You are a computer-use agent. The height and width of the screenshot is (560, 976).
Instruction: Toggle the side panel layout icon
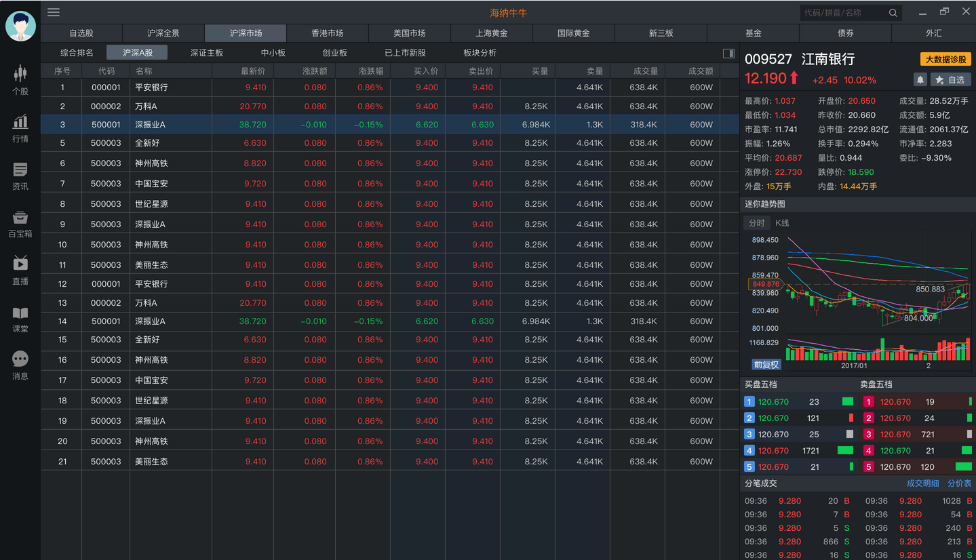coord(728,54)
